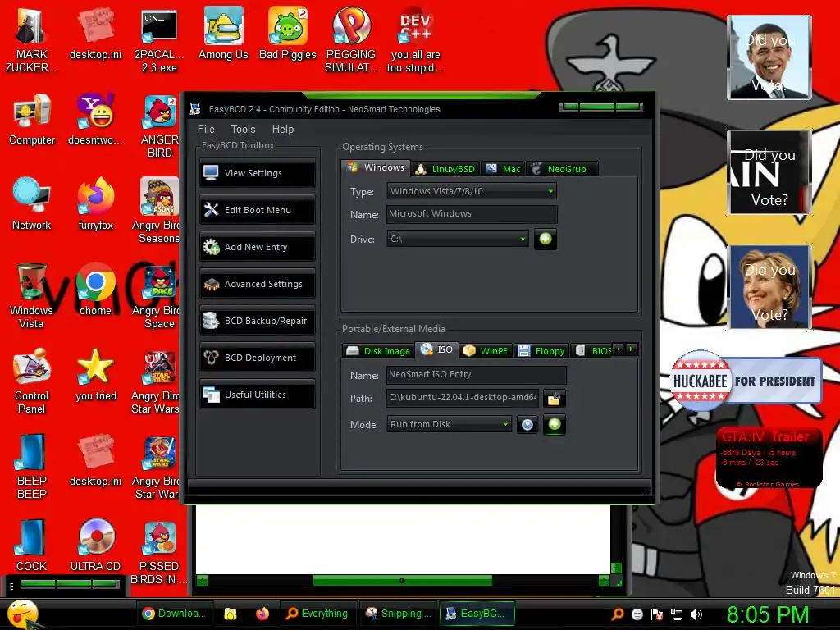Open the Tools menu
The height and width of the screenshot is (630, 840).
coord(243,129)
